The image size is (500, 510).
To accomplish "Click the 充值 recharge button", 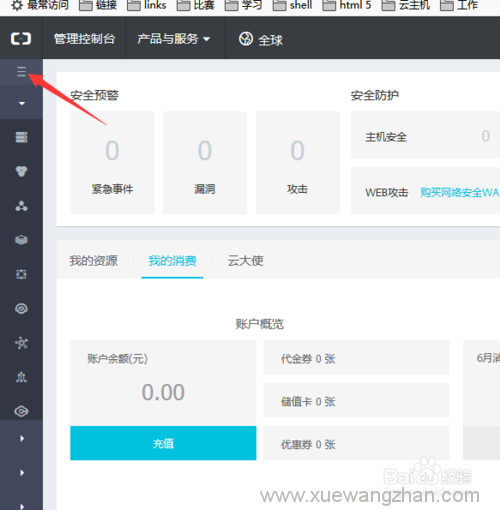I will coord(163,443).
